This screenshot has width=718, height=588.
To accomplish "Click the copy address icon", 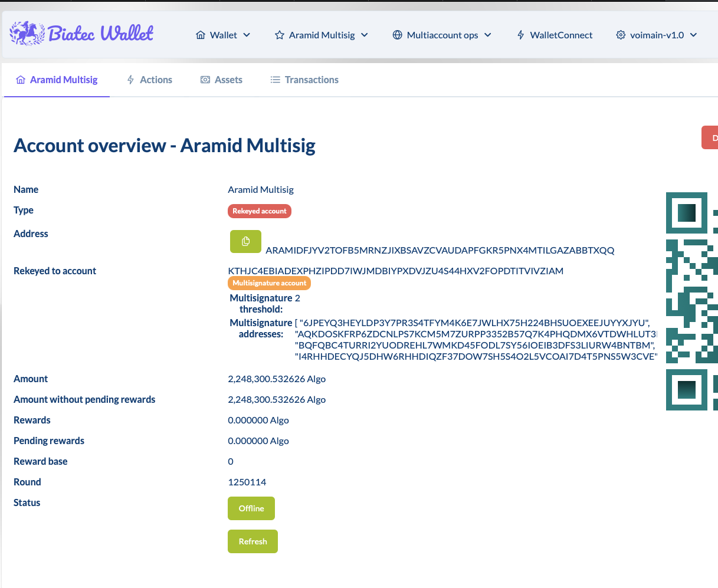I will (x=245, y=241).
